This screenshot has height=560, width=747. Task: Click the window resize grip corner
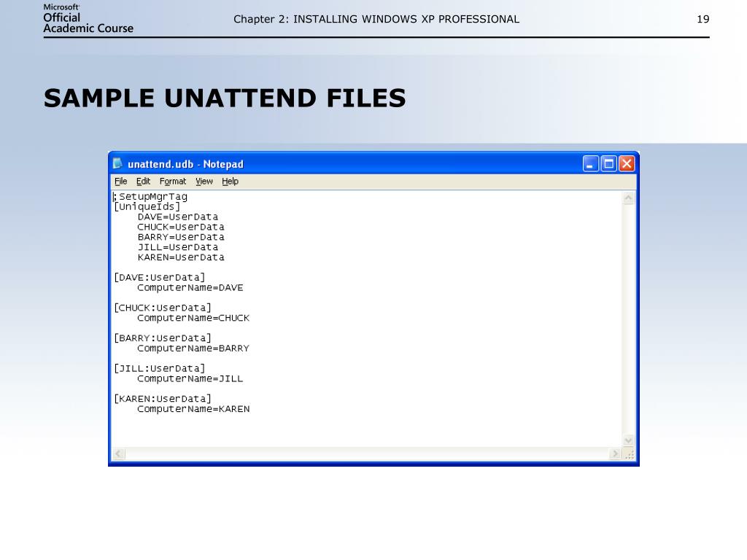pos(630,455)
